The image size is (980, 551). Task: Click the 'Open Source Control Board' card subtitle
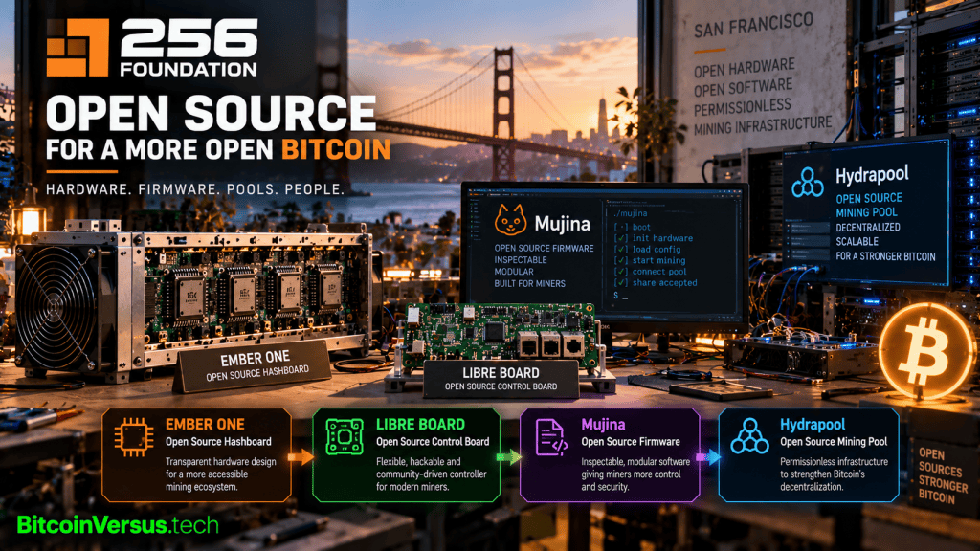coord(433,442)
